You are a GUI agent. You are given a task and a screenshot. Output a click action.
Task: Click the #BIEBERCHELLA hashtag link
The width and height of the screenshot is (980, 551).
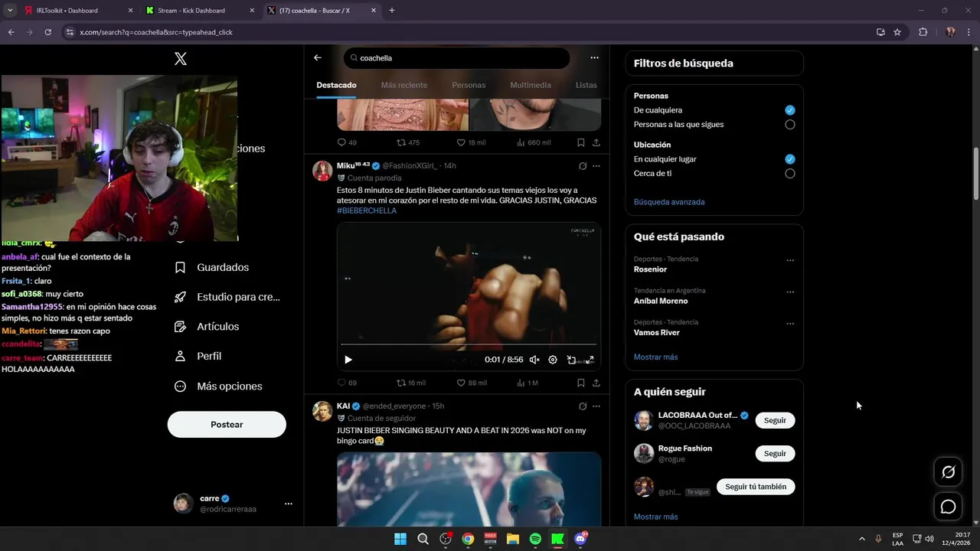[x=367, y=210]
